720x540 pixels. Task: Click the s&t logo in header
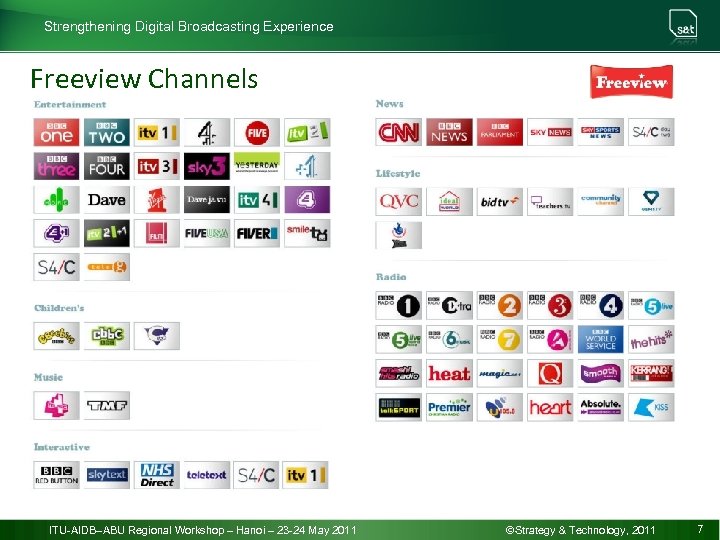coord(683,25)
